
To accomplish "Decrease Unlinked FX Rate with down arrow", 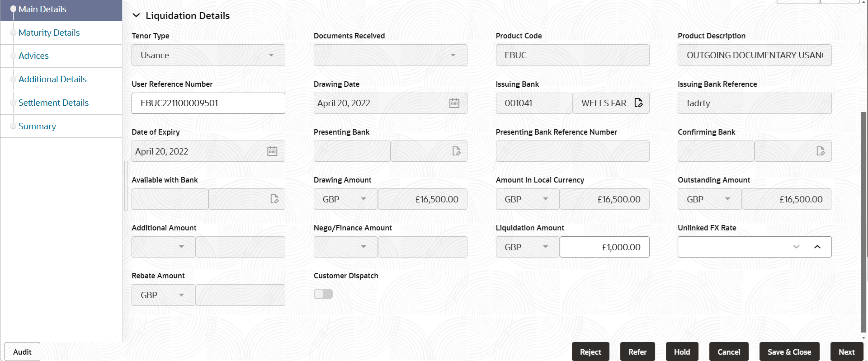I will coord(797,247).
